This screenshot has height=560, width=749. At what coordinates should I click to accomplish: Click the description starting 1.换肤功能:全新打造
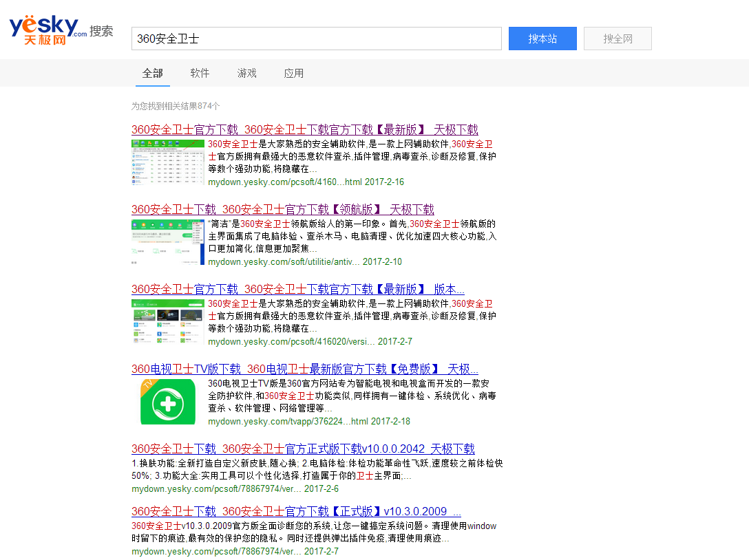317,469
